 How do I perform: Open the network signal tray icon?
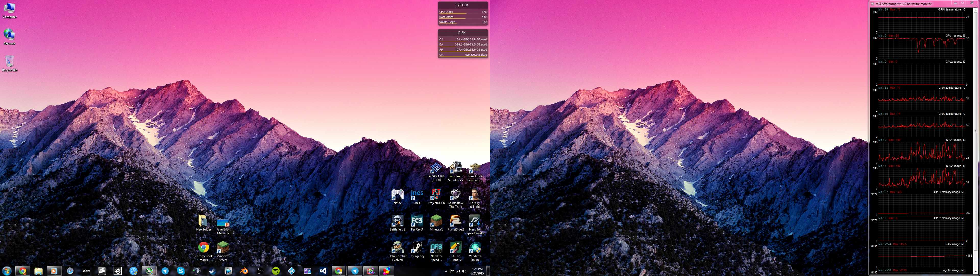pyautogui.click(x=458, y=271)
